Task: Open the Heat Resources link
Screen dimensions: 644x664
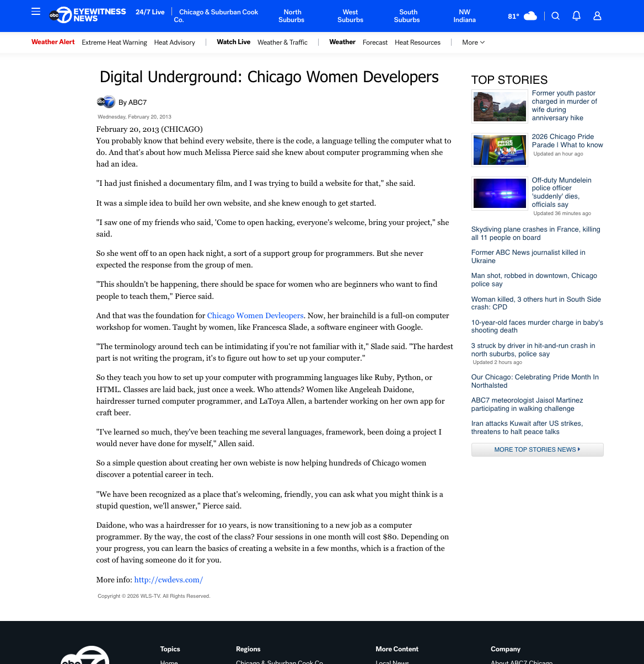Action: 417,42
